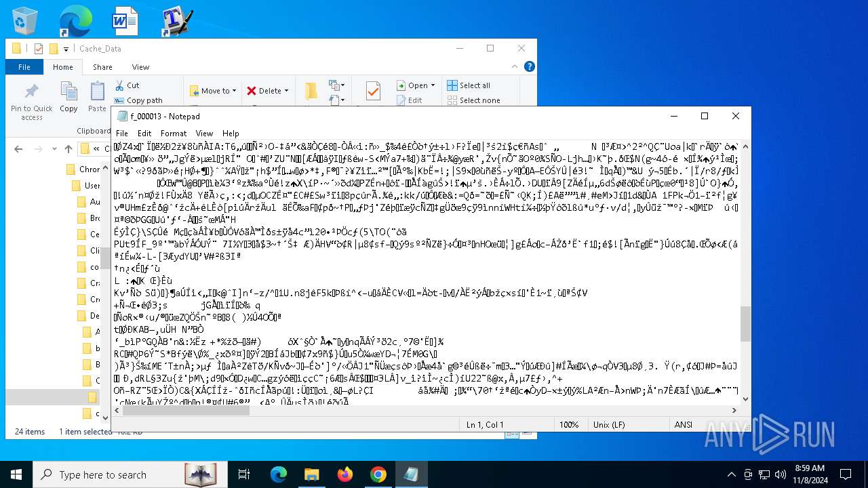This screenshot has width=868, height=488.
Task: Open the Notepad Edit menu
Action: coord(144,134)
